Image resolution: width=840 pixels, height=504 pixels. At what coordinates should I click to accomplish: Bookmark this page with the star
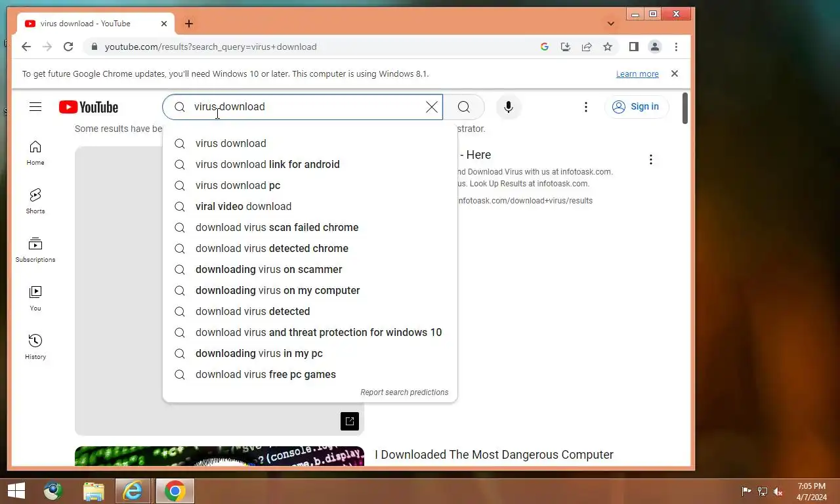point(608,47)
